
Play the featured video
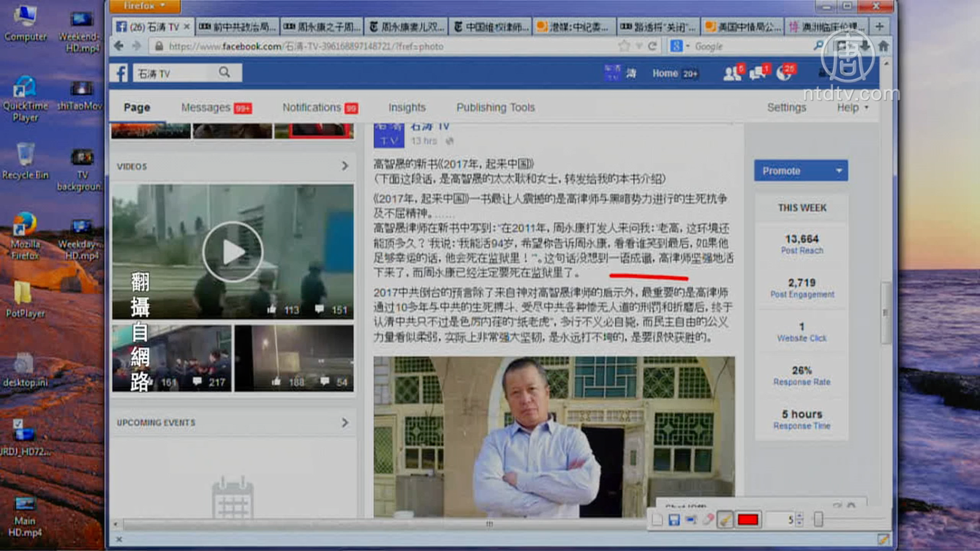tap(233, 252)
